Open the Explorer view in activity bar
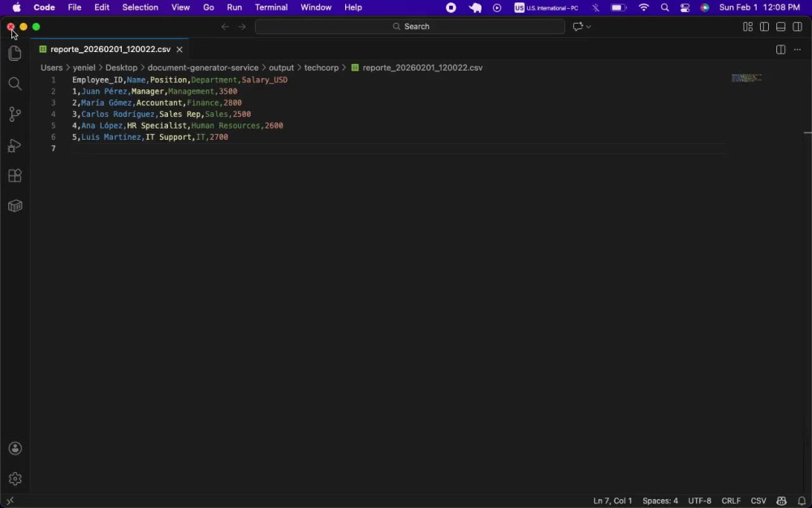The height and width of the screenshot is (508, 812). 15,54
